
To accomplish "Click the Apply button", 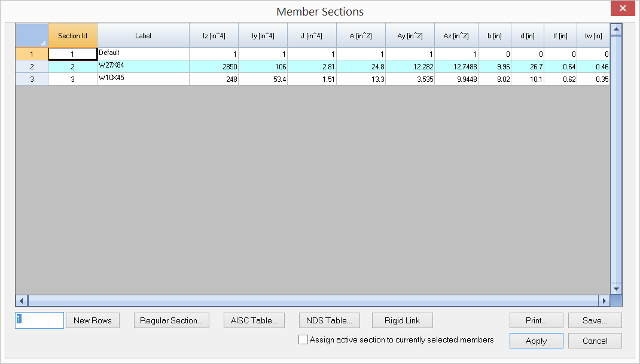I will click(536, 341).
